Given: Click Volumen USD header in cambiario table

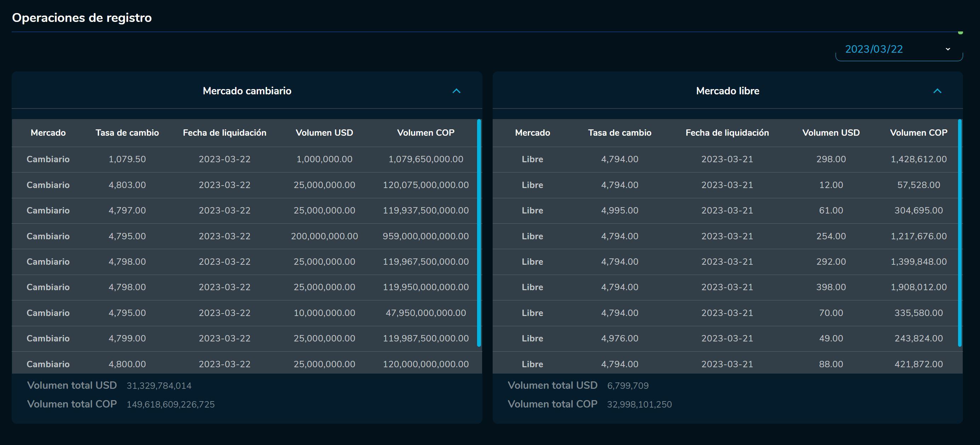Looking at the screenshot, I should tap(324, 133).
